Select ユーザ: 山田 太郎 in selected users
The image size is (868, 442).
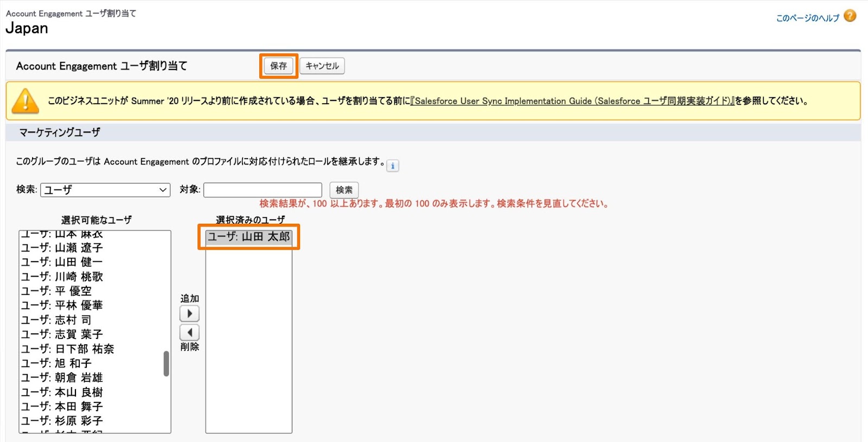(x=248, y=237)
